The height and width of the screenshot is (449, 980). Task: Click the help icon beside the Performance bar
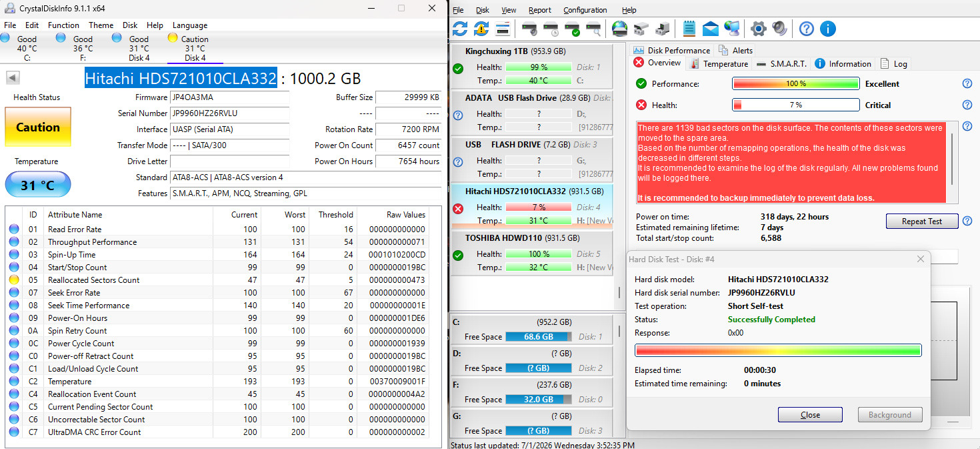coord(967,84)
